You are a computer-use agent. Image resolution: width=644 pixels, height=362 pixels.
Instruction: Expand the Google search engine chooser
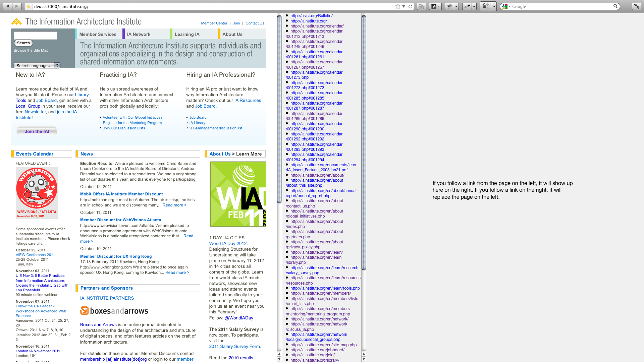pyautogui.click(x=506, y=6)
